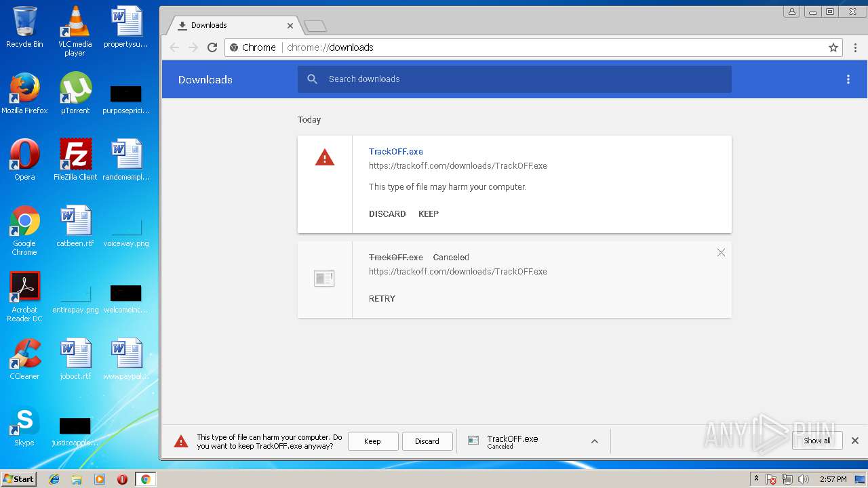Focus the Search downloads field
Screen dimensions: 868x488
pos(515,79)
